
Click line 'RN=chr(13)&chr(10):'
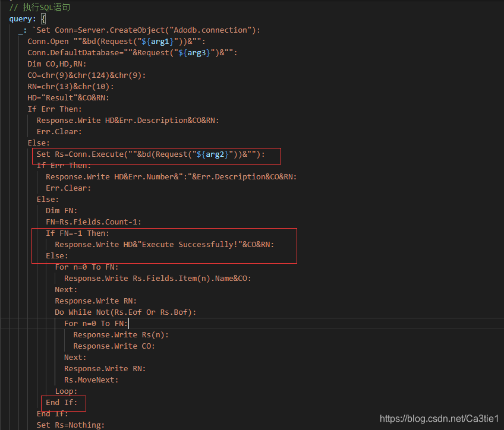pos(71,86)
